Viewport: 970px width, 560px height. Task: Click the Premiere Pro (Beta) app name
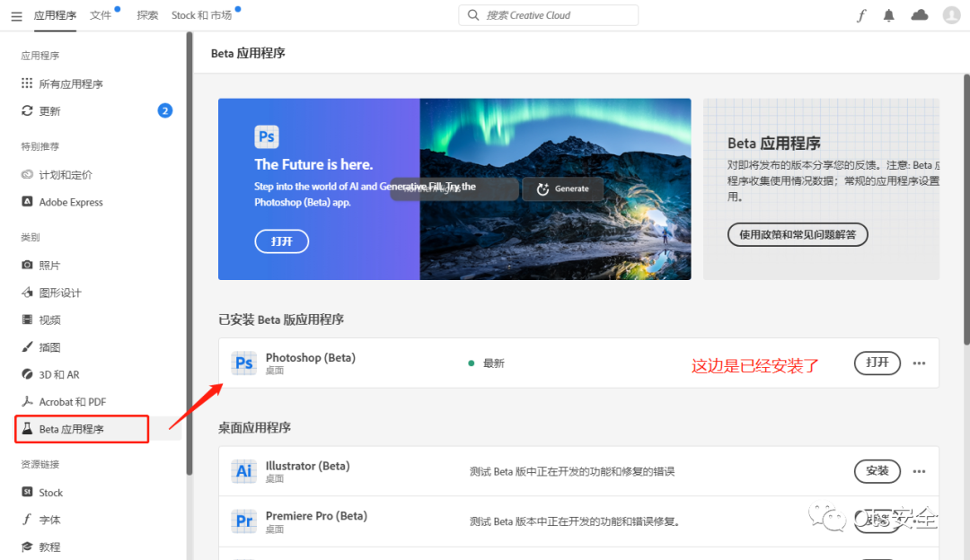[x=316, y=515]
